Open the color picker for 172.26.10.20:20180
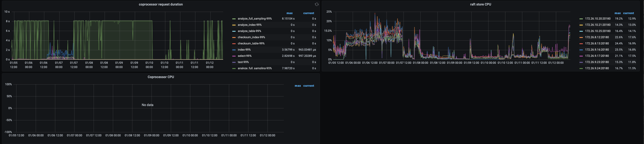 581,19
